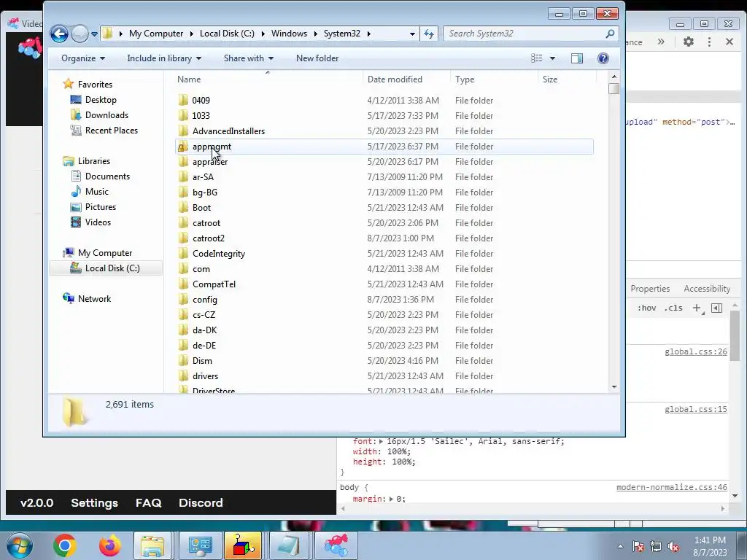Viewport: 747px width, 560px height.
Task: Select Local Disk (C:) in the breadcrumb
Action: click(x=227, y=34)
